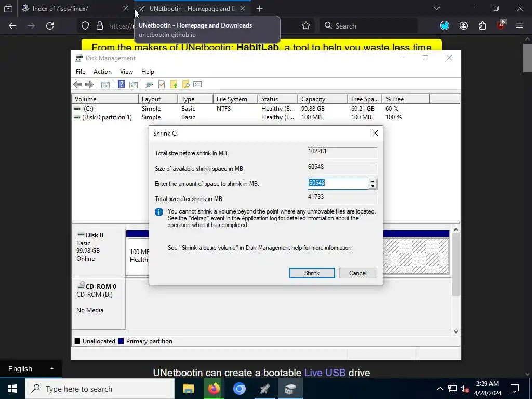Click the folder with magnifier toolbar icon
The height and width of the screenshot is (399, 532).
(185, 85)
